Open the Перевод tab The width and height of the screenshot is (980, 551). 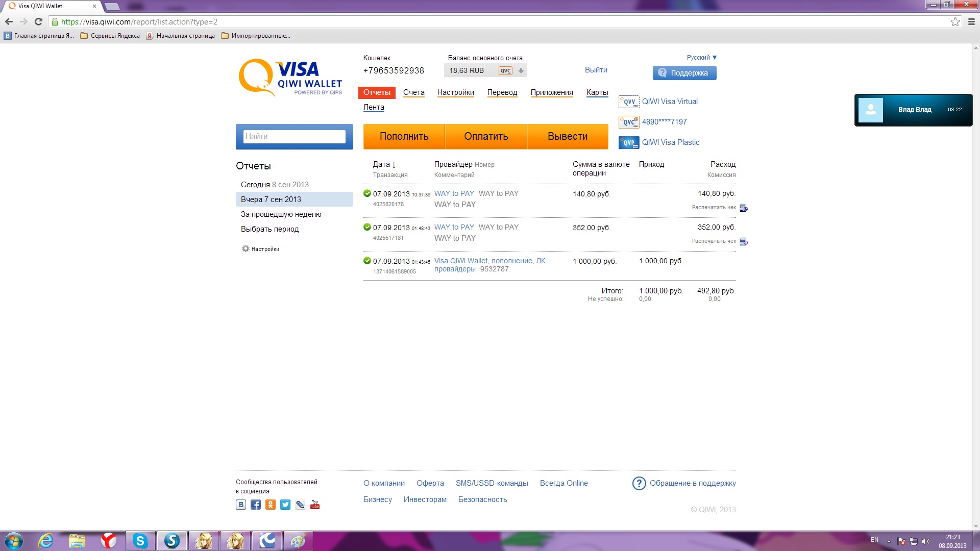(x=502, y=92)
